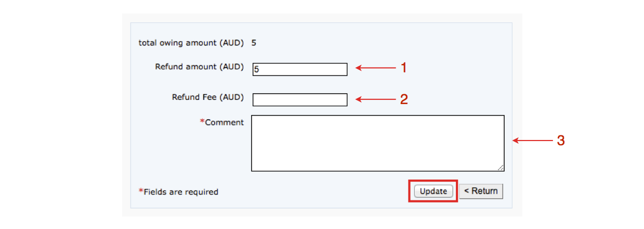Grab the Comment box resize handle
This screenshot has height=229, width=644.
coord(501,168)
